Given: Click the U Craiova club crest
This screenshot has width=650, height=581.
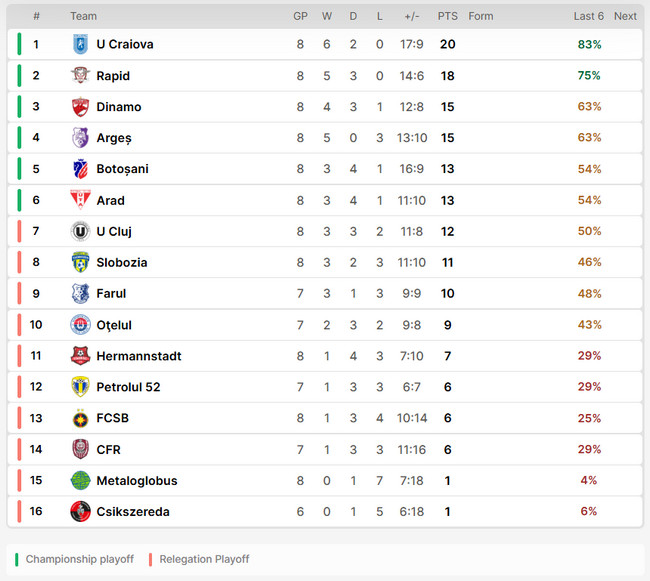Looking at the screenshot, I should [x=80, y=44].
